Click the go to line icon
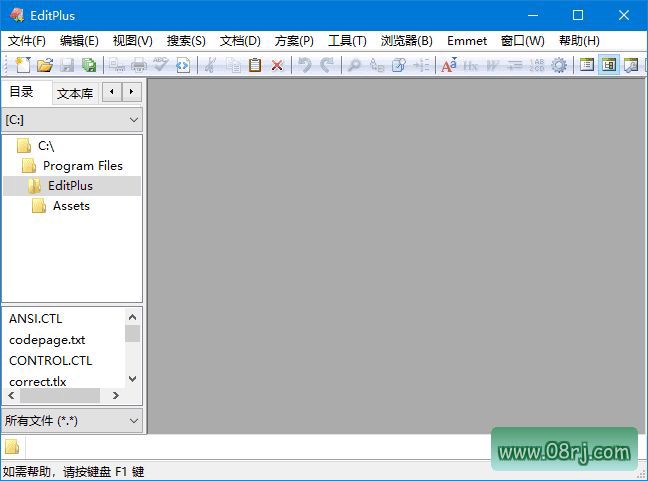The width and height of the screenshot is (648, 481). [x=421, y=65]
